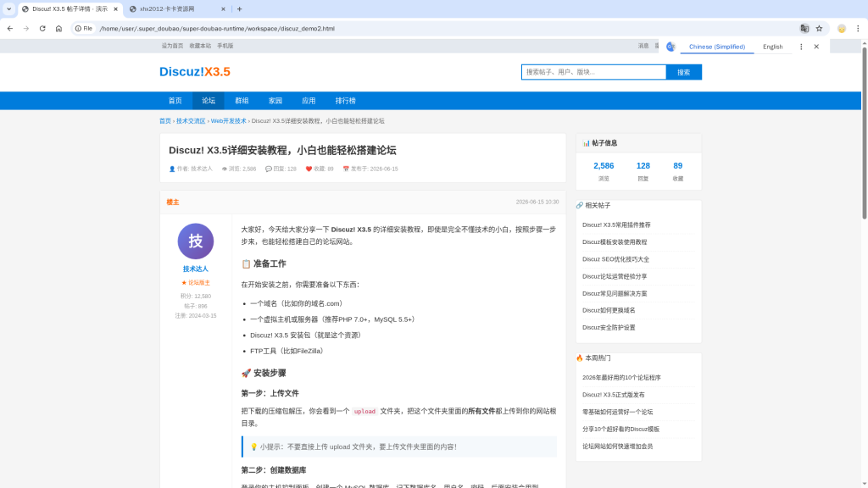Open the Chrome three-dot menu
The height and width of the screenshot is (488, 868).
click(x=858, y=29)
